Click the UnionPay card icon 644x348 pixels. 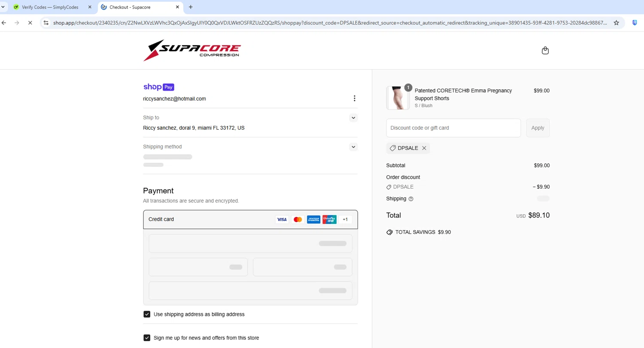coord(329,220)
